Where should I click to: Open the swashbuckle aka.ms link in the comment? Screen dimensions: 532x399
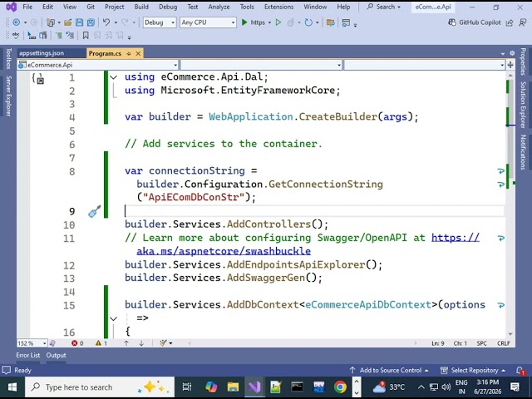(224, 251)
